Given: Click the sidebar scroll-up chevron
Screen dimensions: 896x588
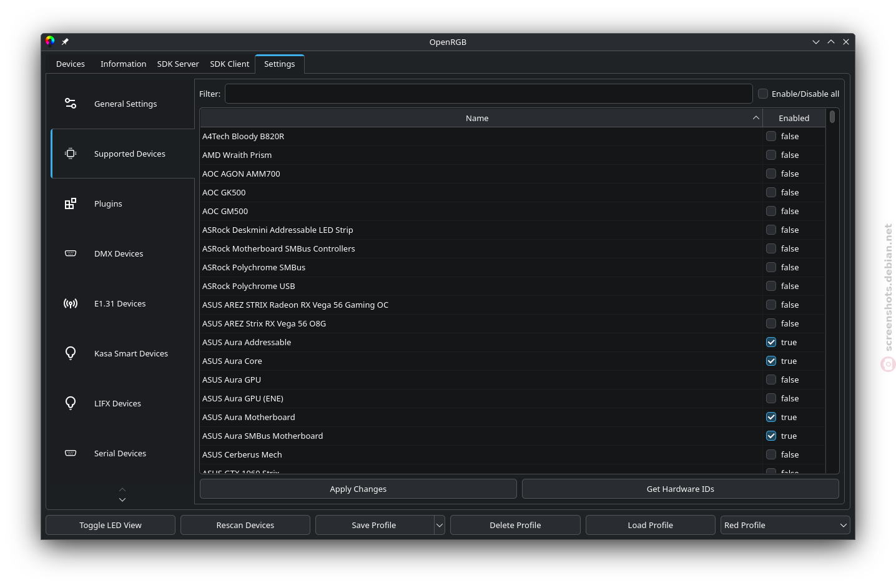Looking at the screenshot, I should pos(122,489).
